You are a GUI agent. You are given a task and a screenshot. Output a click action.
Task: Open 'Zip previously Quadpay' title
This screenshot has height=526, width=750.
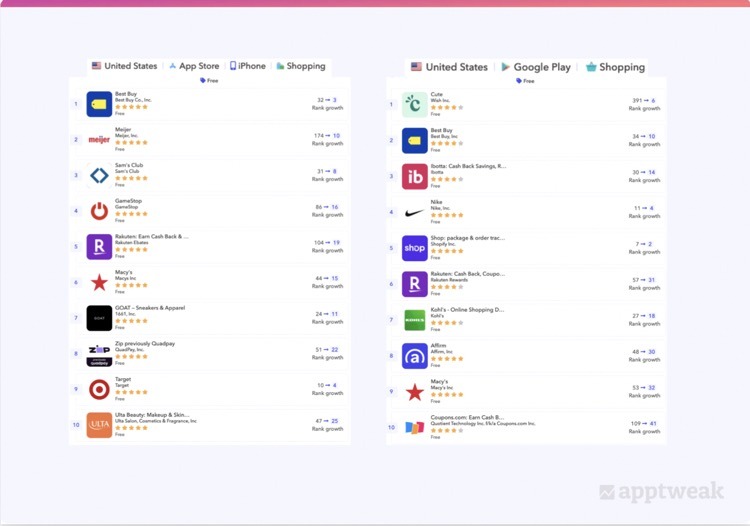tap(145, 343)
